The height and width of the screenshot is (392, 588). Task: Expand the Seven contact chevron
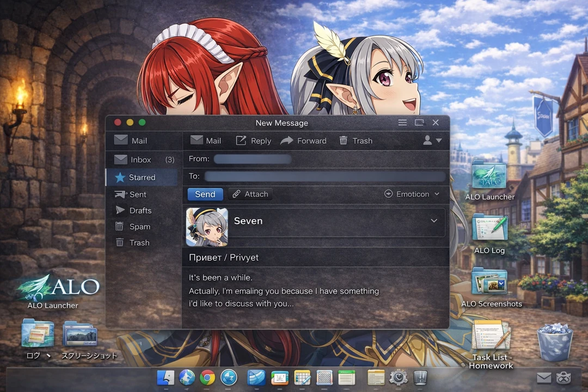pos(434,220)
